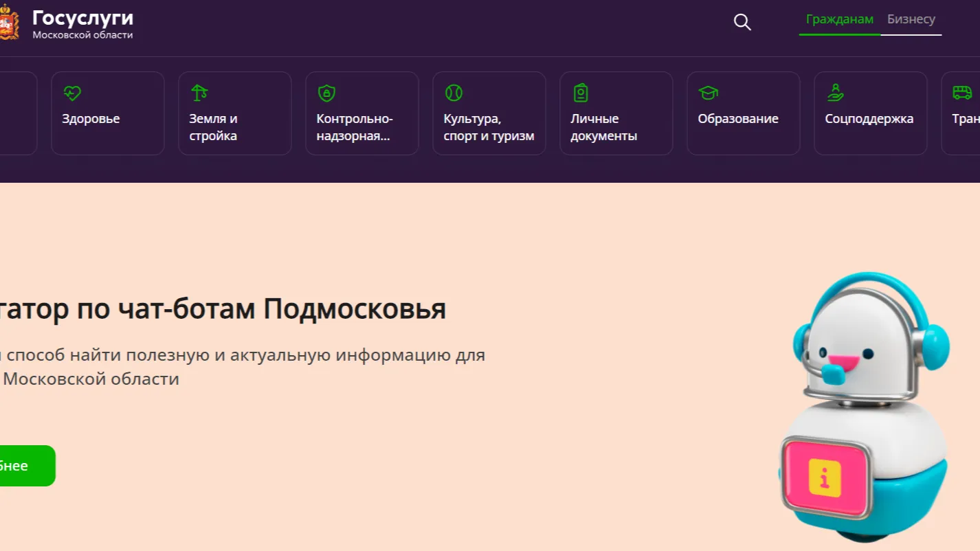Click the Moscow region coat of arms logo

(9, 23)
